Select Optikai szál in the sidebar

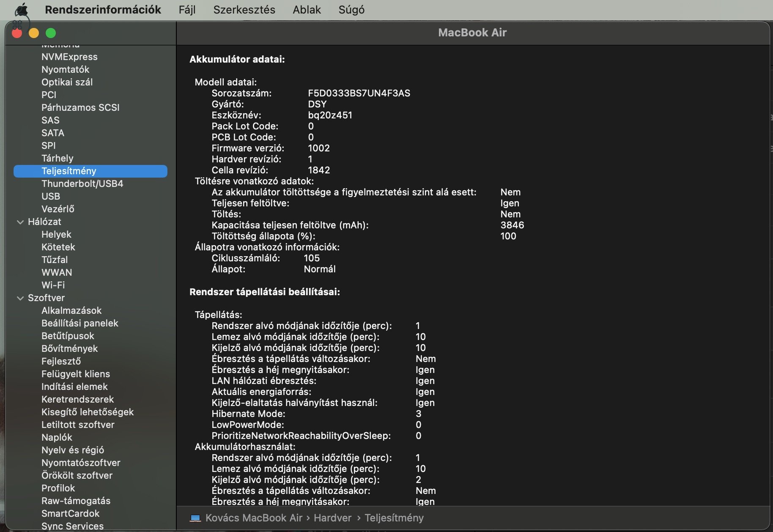[67, 82]
